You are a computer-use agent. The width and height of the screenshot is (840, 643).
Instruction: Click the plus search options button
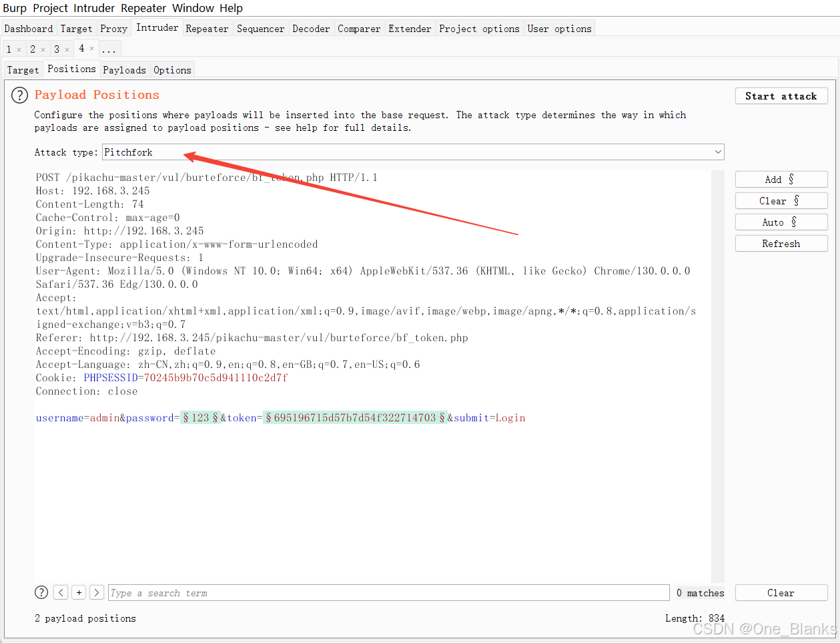pos(79,592)
